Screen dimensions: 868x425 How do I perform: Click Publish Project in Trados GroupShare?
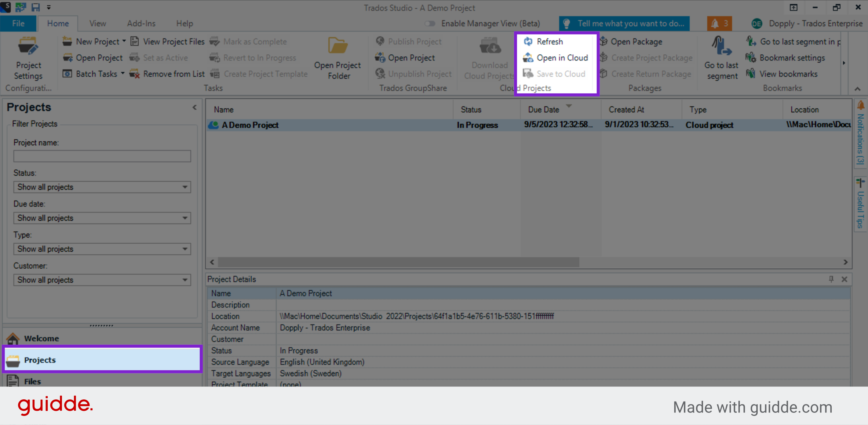click(408, 42)
